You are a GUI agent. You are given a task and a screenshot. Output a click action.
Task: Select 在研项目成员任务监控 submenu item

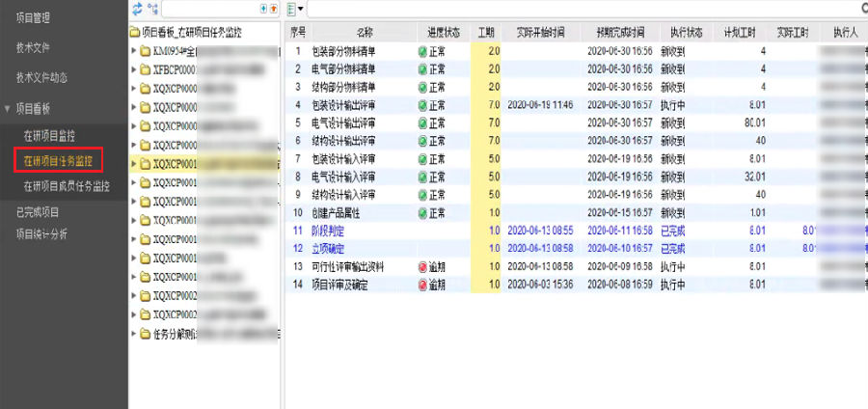(67, 186)
